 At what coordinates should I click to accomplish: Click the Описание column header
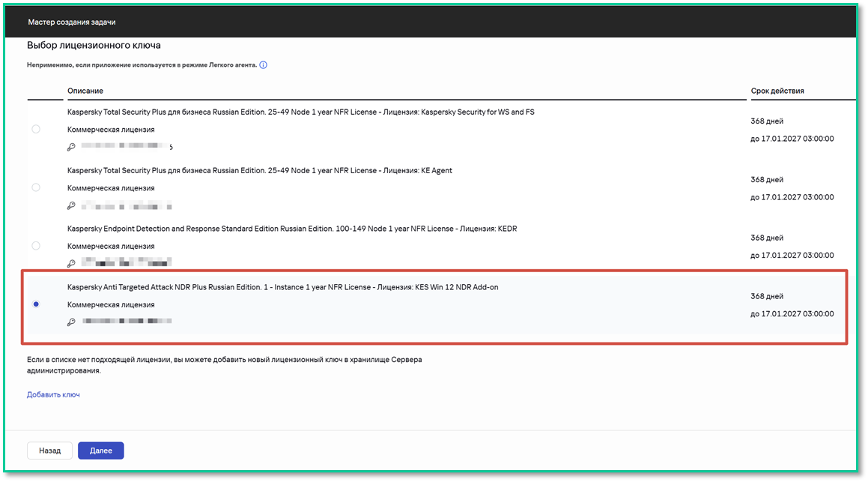pos(85,91)
